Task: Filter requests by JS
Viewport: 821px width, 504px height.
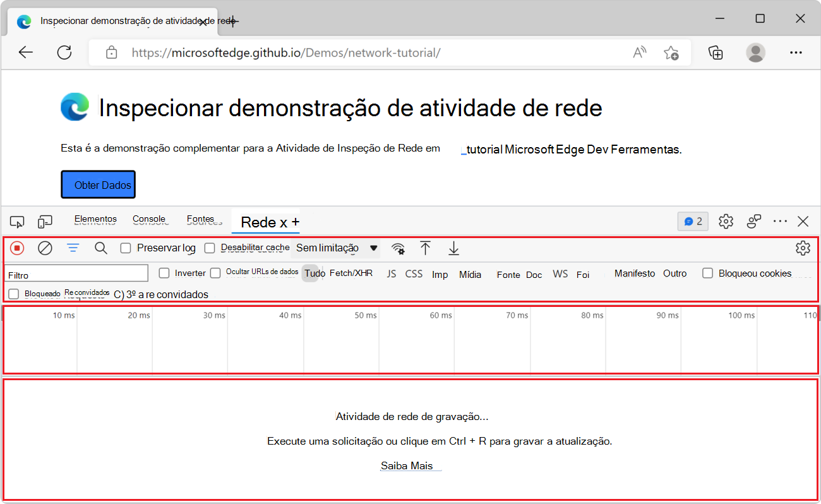Action: coord(392,273)
